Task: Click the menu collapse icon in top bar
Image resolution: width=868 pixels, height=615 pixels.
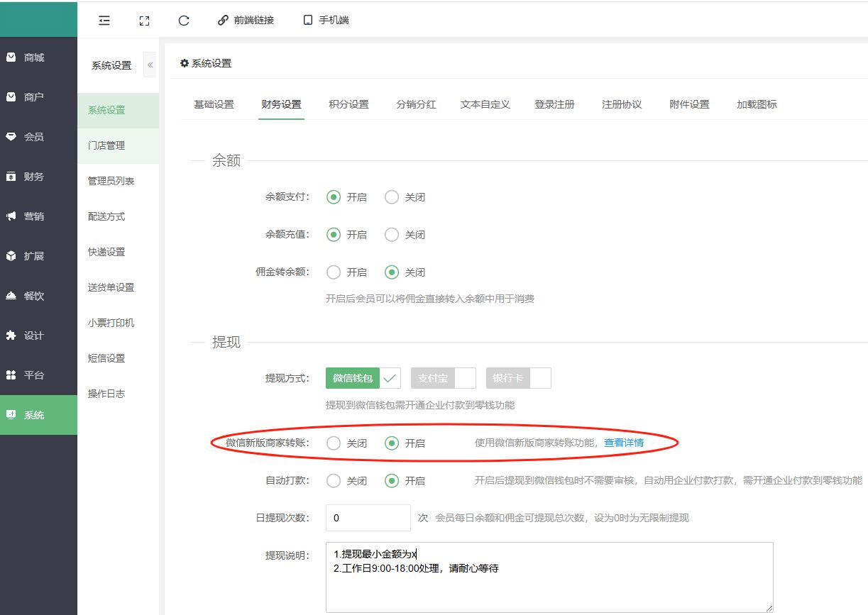Action: click(104, 21)
